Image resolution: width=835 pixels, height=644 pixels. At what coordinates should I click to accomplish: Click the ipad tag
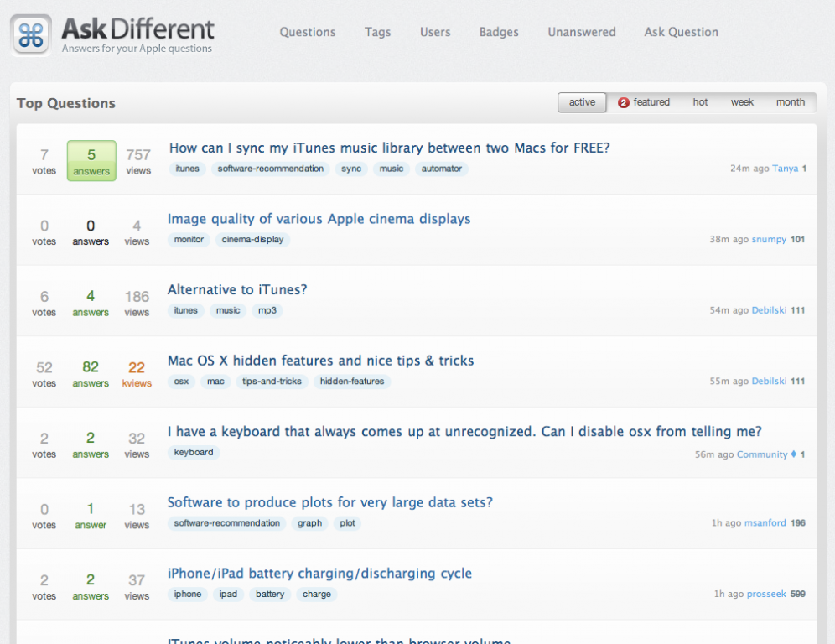tap(229, 594)
